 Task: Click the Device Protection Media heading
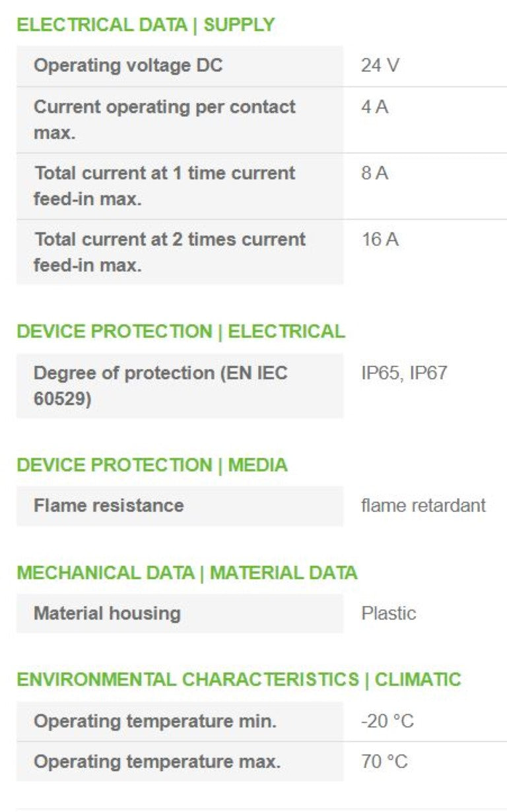(x=152, y=465)
